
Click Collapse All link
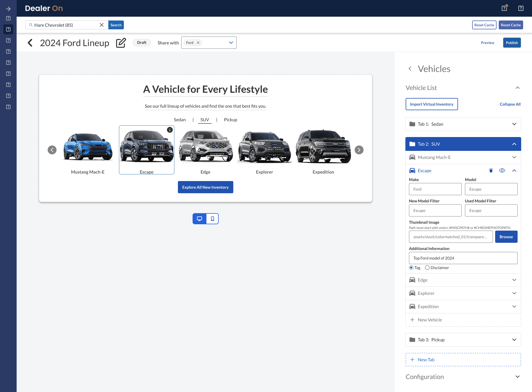510,104
